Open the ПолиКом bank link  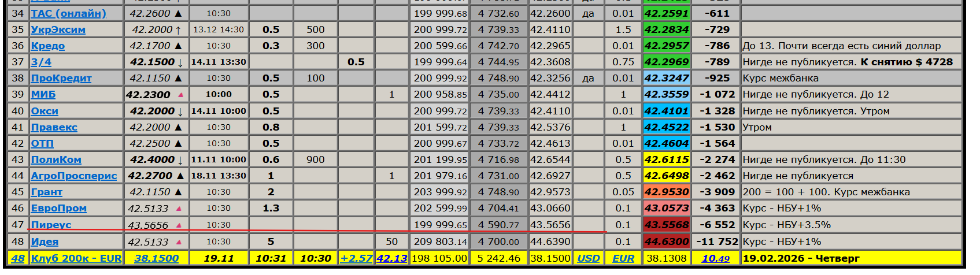tap(56, 159)
